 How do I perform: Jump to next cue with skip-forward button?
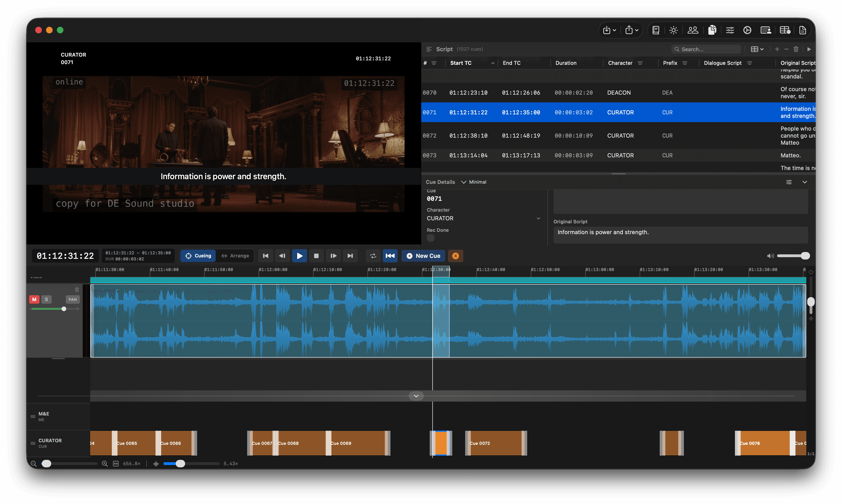pos(350,256)
